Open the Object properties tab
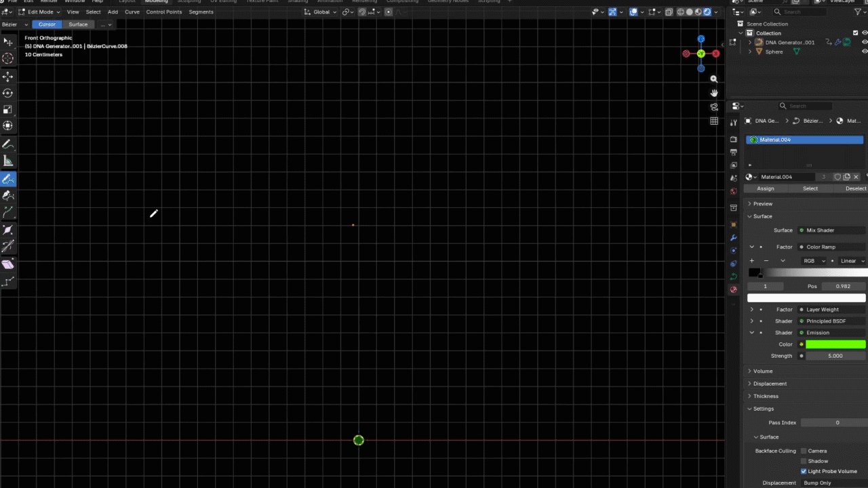 [x=733, y=224]
